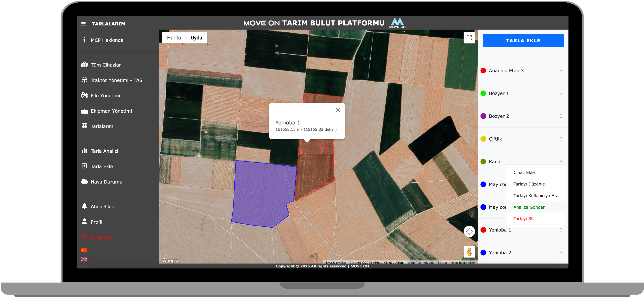
Task: Expand options for Yenioba 2 field
Action: pyautogui.click(x=561, y=252)
